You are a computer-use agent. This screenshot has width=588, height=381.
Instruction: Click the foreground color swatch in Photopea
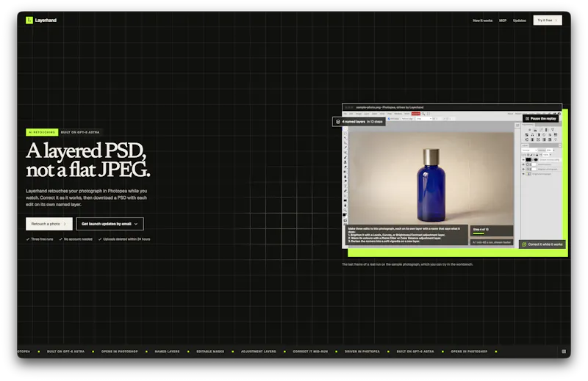coord(344,214)
